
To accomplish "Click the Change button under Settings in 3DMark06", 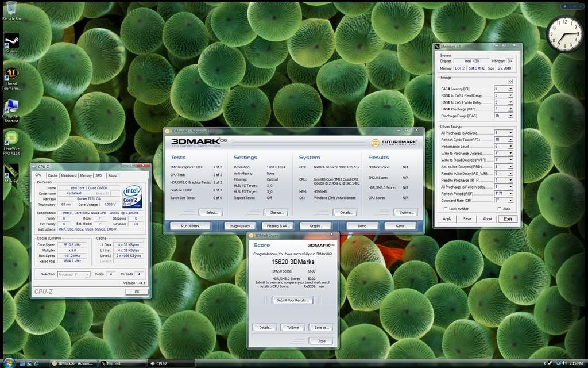I will [276, 213].
